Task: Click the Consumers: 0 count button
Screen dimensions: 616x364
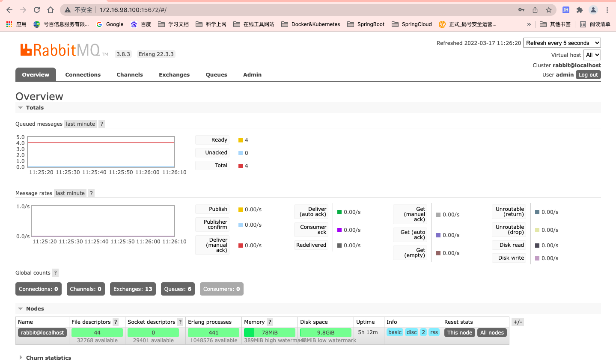Action: 222,289
